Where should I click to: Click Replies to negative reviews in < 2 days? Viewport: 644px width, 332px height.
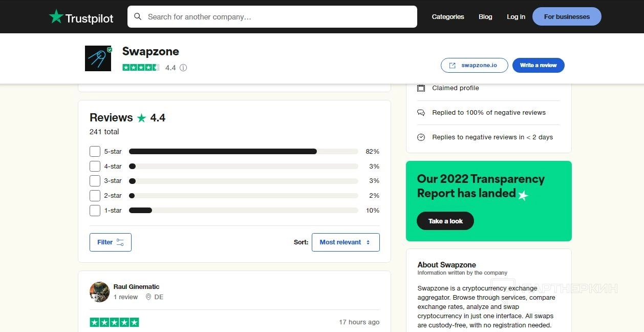coord(492,137)
